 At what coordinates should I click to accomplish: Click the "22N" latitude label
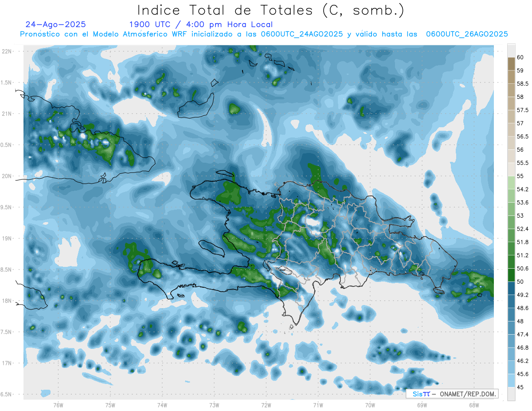pyautogui.click(x=7, y=51)
